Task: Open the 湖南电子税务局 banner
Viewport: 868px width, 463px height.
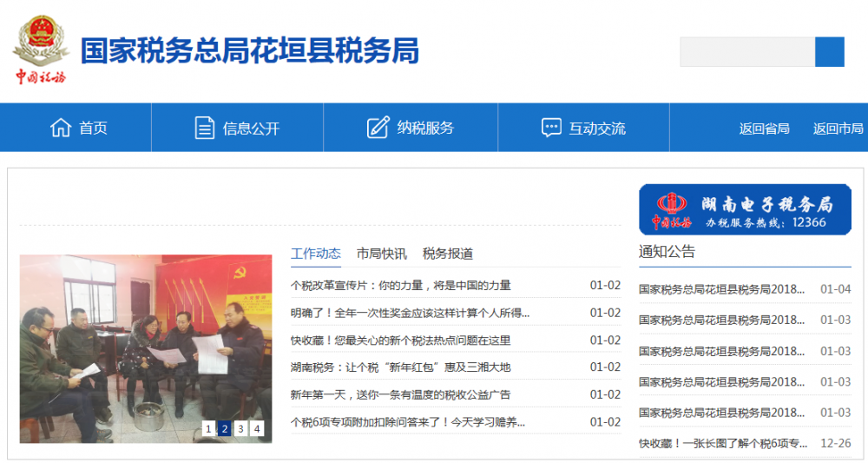Action: click(745, 209)
